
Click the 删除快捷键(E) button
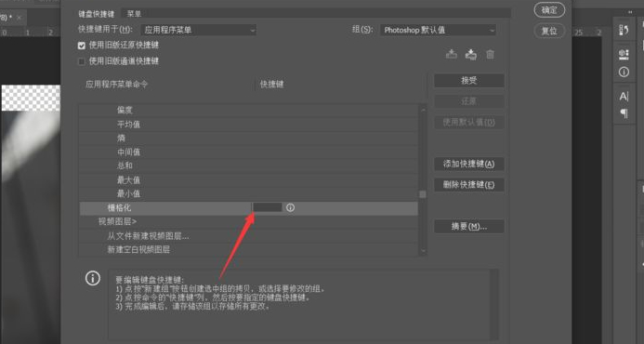[x=469, y=184]
